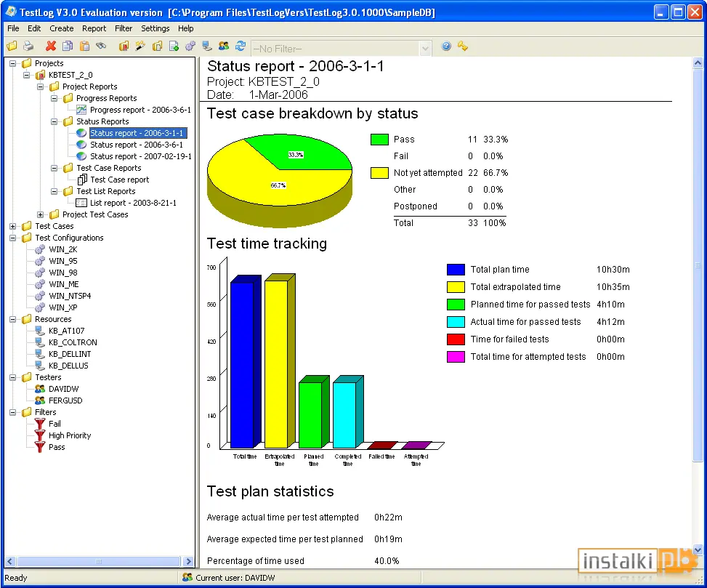Click the gears configuration toolbar icon
This screenshot has height=588, width=707.
[x=190, y=46]
